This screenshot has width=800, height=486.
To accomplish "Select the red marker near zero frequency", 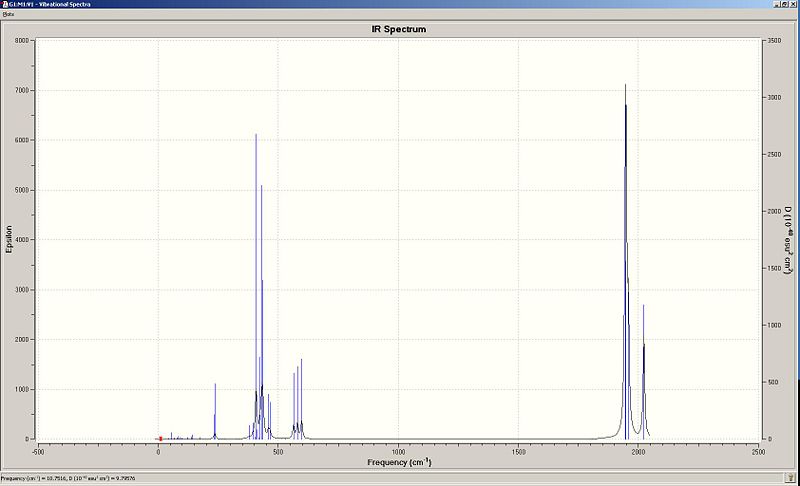I will [161, 439].
